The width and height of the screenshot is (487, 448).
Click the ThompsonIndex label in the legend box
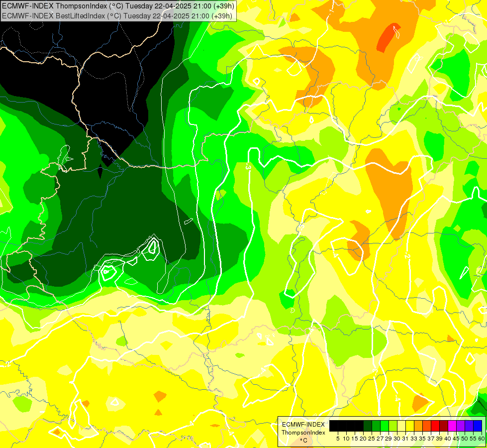click(x=303, y=433)
